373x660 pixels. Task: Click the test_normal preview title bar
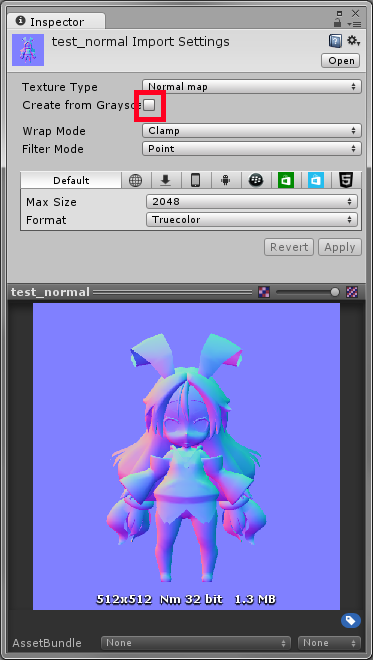(186, 292)
